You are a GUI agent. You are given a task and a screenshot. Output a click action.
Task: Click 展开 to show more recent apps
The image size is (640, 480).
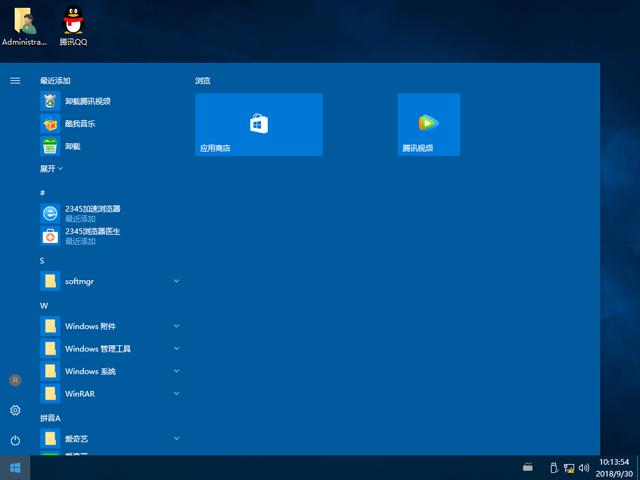point(51,169)
